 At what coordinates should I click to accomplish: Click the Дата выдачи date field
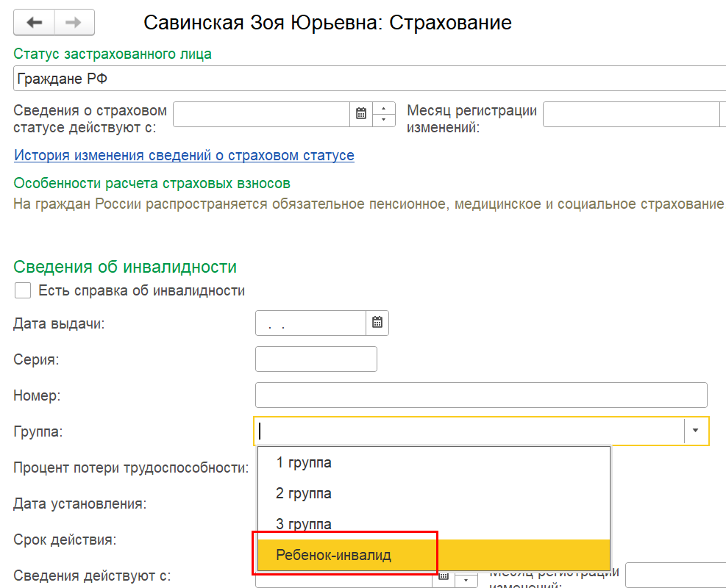point(310,323)
